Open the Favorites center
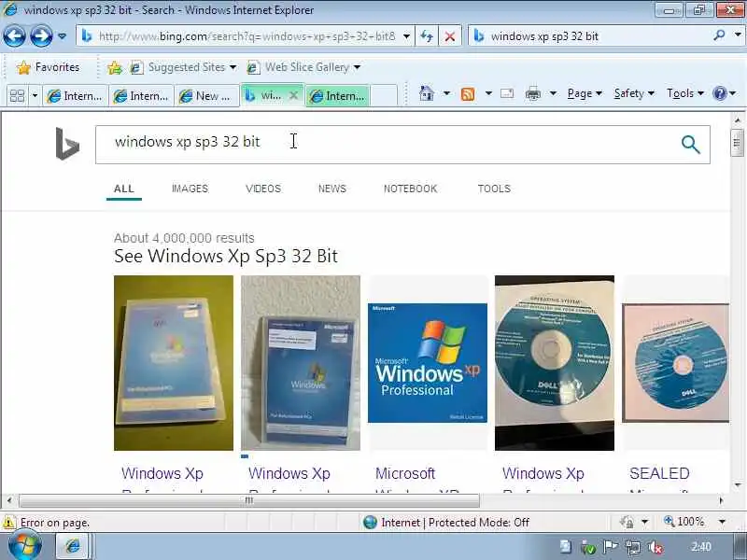747x560 pixels. [x=48, y=67]
